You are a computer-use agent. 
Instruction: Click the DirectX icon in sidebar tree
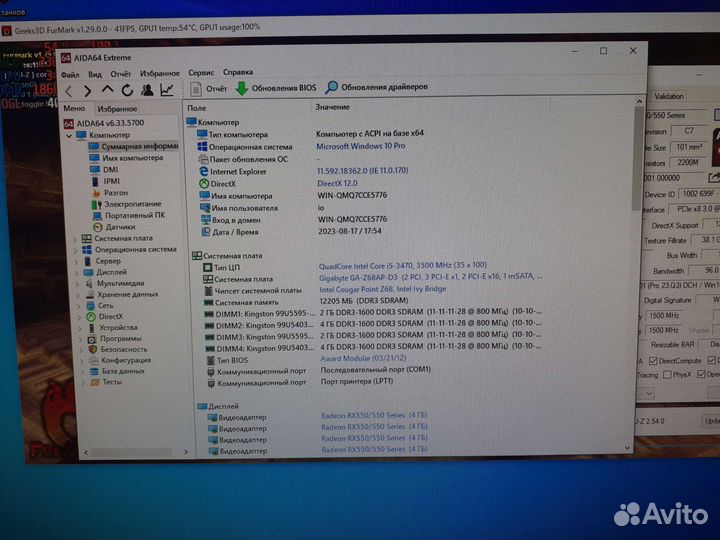(91, 317)
